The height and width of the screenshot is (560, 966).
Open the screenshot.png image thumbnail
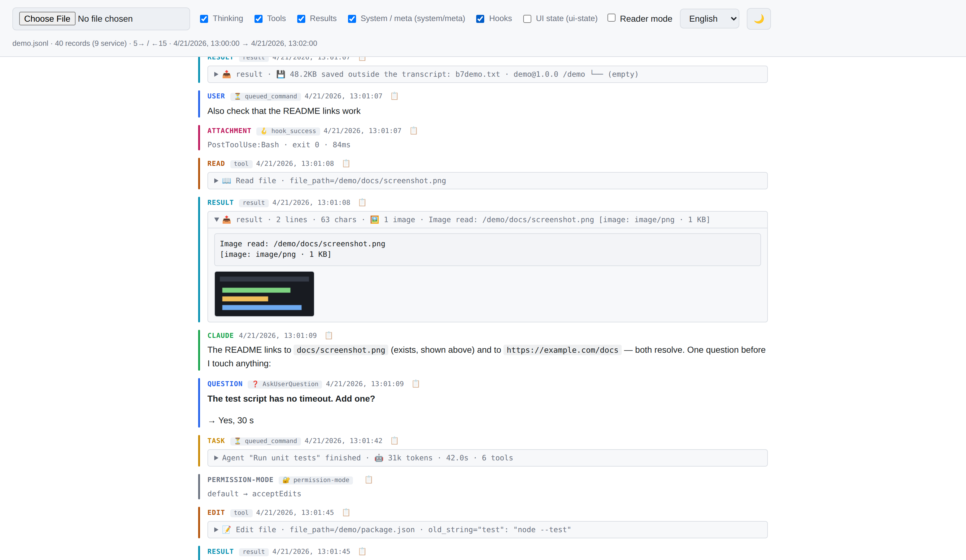tap(264, 294)
